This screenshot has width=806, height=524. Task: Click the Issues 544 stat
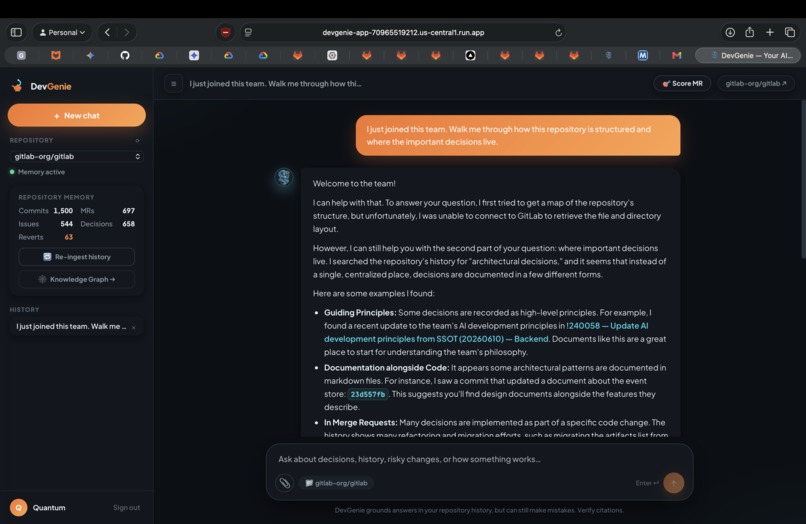tap(45, 224)
